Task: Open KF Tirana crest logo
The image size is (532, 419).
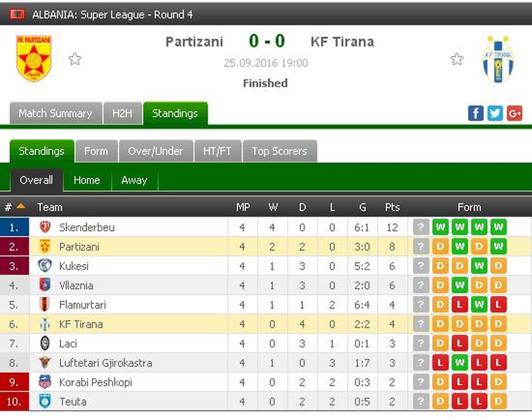Action: pos(498,59)
